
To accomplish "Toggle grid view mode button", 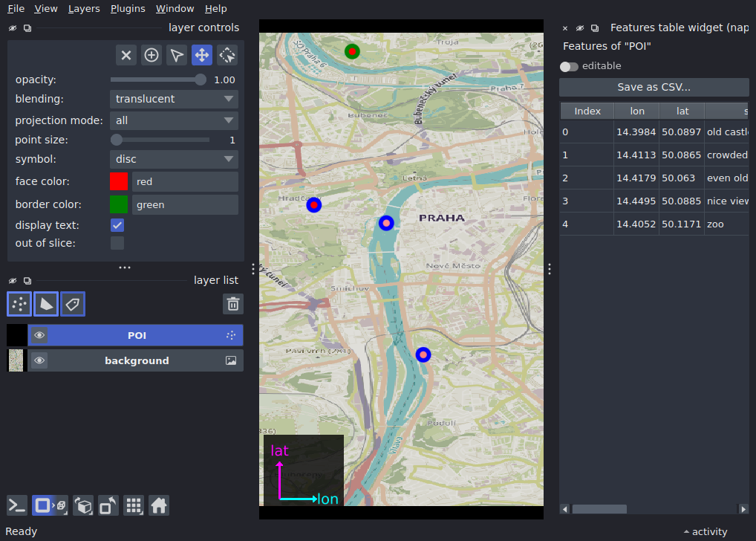I will [134, 506].
